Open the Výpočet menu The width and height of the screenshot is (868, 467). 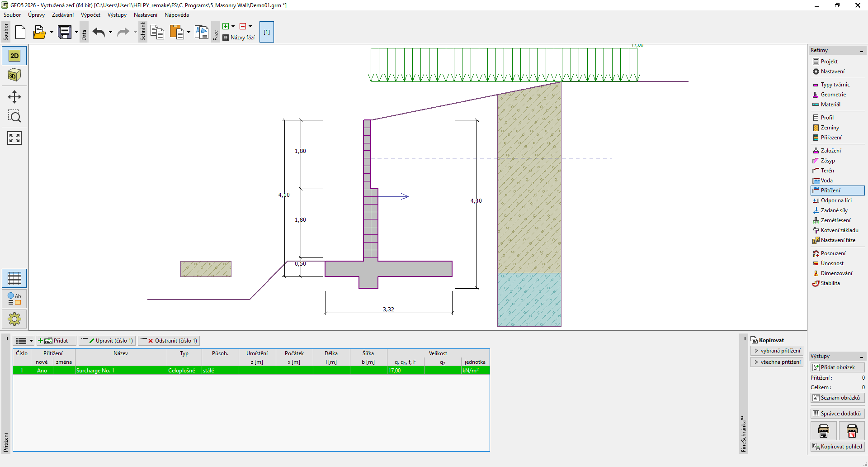point(90,15)
